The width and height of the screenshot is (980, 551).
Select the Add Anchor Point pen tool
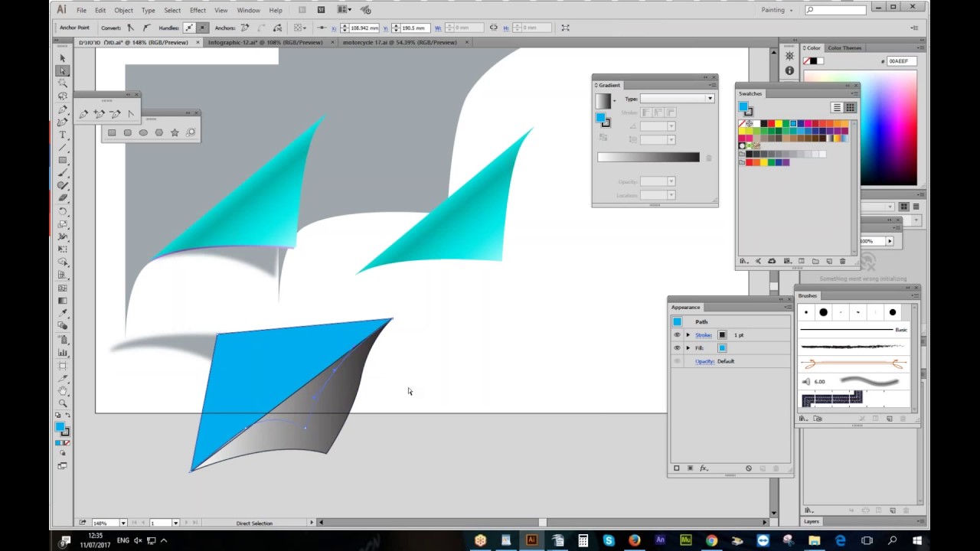[99, 114]
